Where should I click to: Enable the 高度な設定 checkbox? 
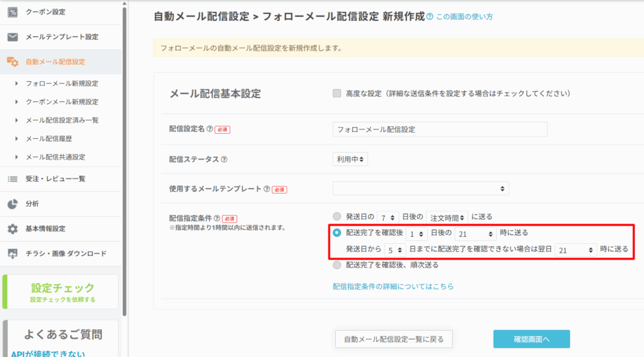click(x=337, y=94)
